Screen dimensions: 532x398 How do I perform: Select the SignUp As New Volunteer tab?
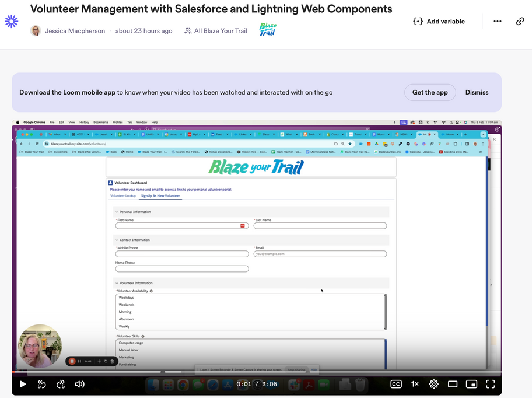tap(160, 195)
